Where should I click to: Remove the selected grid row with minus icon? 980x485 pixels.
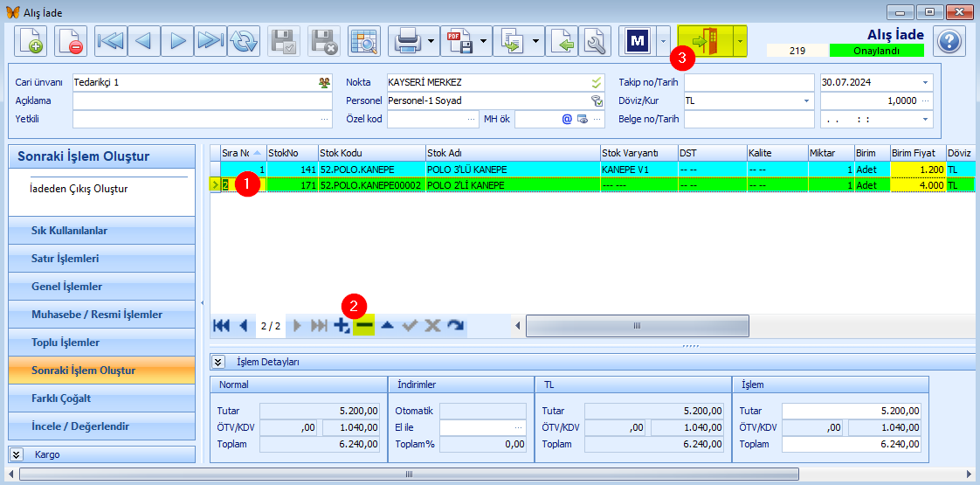click(x=363, y=325)
